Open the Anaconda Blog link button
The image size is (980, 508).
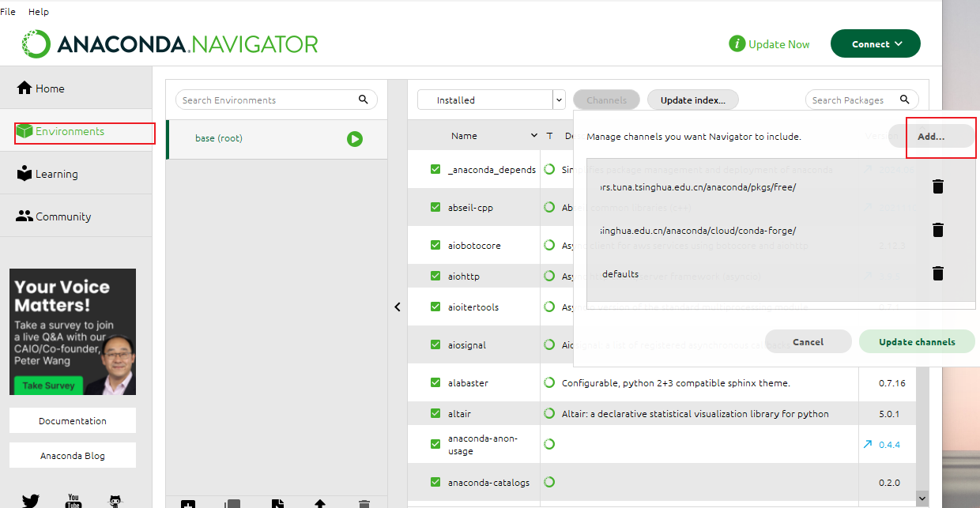(73, 455)
